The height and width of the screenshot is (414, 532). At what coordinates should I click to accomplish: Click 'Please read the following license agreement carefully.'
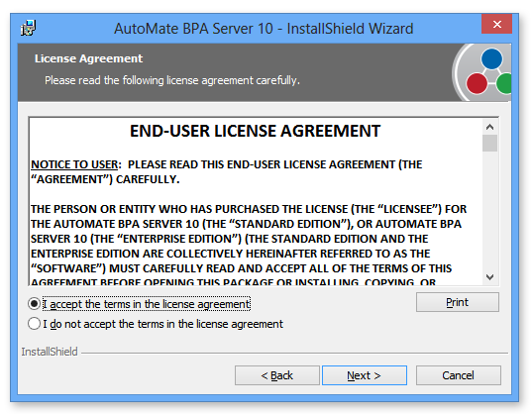click(x=172, y=80)
